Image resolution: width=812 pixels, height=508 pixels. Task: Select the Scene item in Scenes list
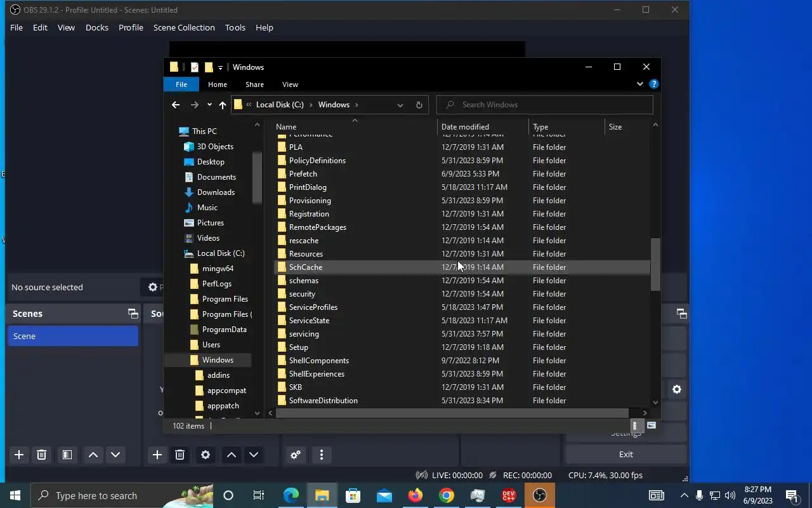point(73,336)
